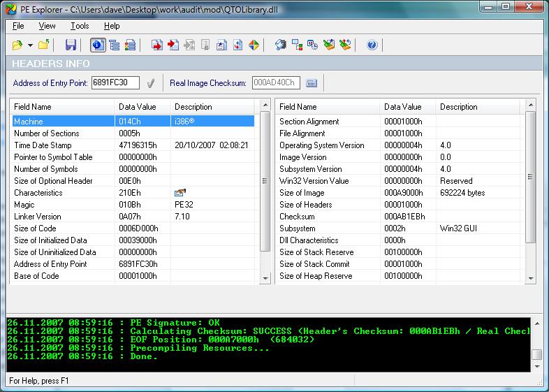Click the blue question mark Help icon
Screen dimensions: 549x392
click(372, 45)
